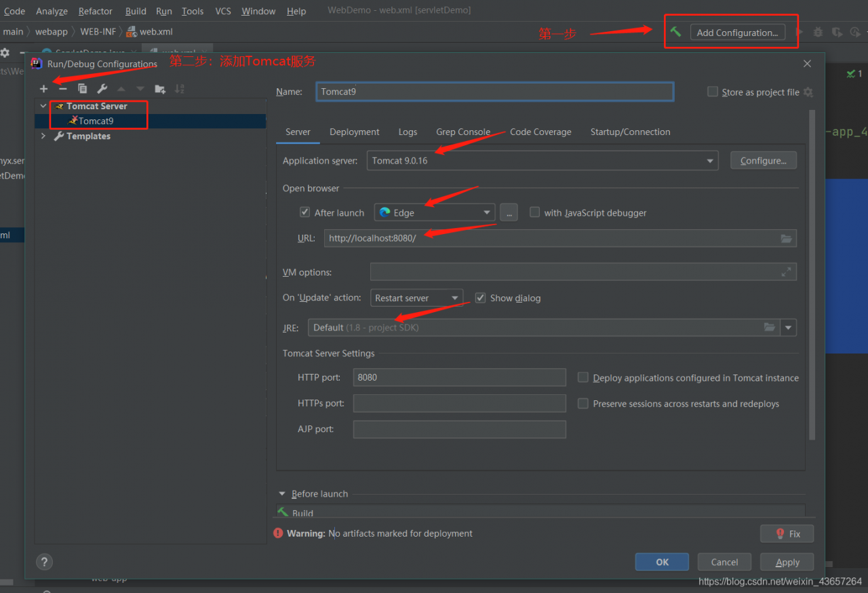Click the AJP port input field

pos(459,429)
